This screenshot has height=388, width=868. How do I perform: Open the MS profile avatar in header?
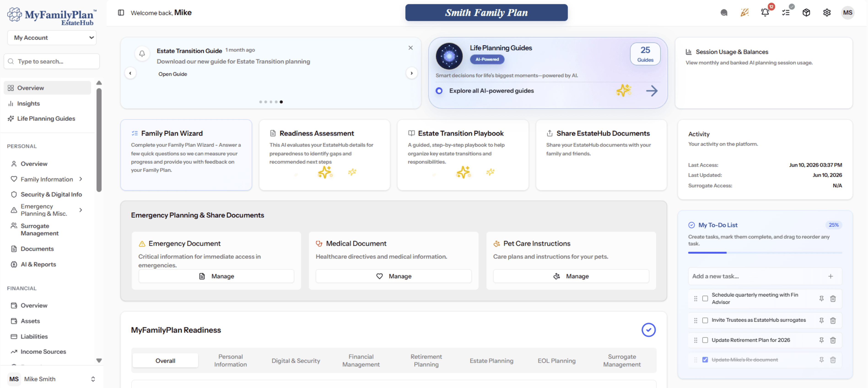point(847,13)
